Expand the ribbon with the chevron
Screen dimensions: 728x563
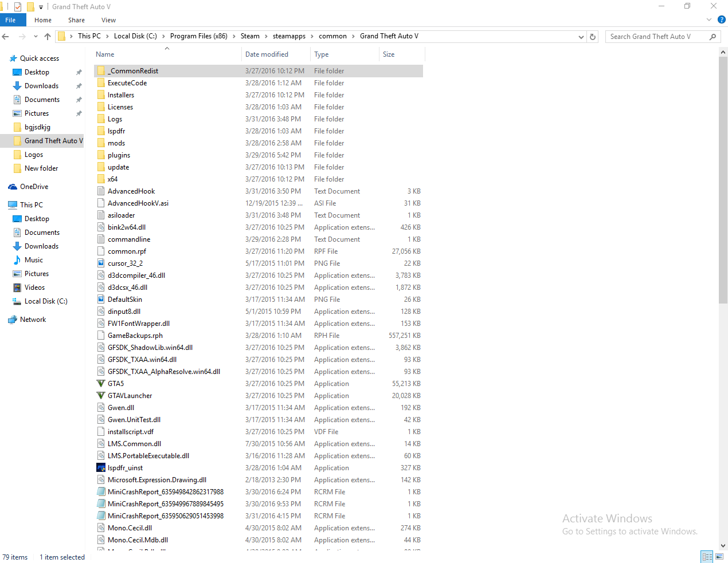click(x=709, y=19)
